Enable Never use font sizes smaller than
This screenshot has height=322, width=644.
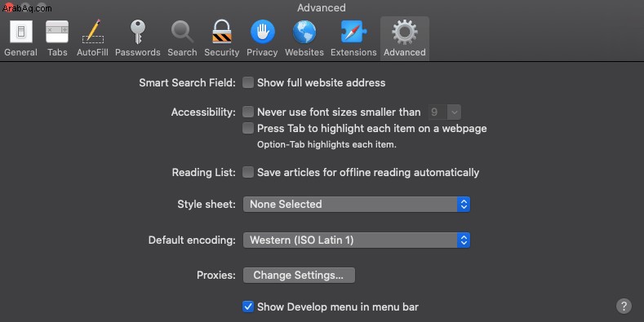247,112
